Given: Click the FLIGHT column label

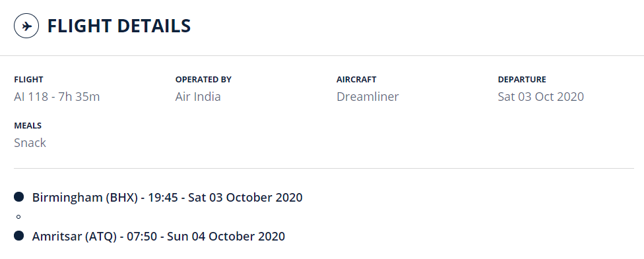Looking at the screenshot, I should click(28, 80).
